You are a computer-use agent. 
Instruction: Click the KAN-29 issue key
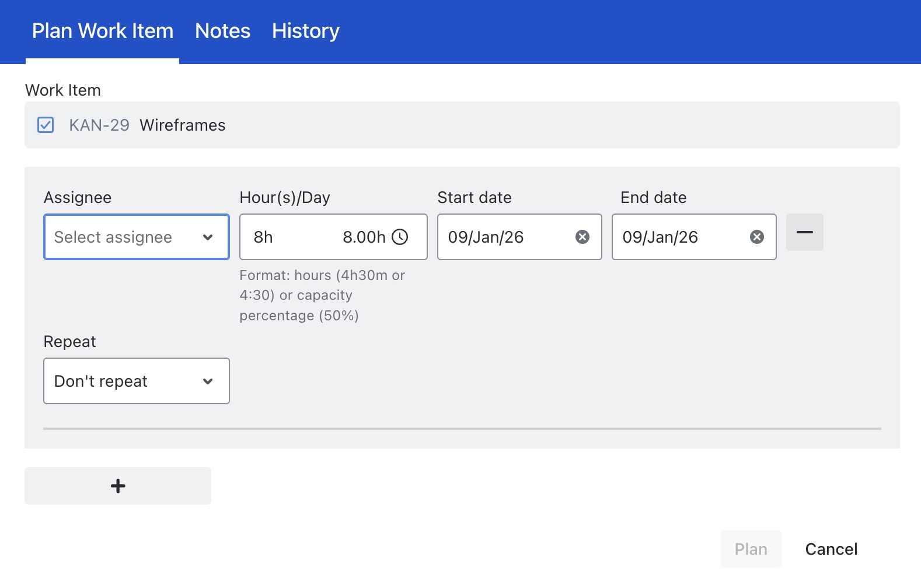coord(99,125)
